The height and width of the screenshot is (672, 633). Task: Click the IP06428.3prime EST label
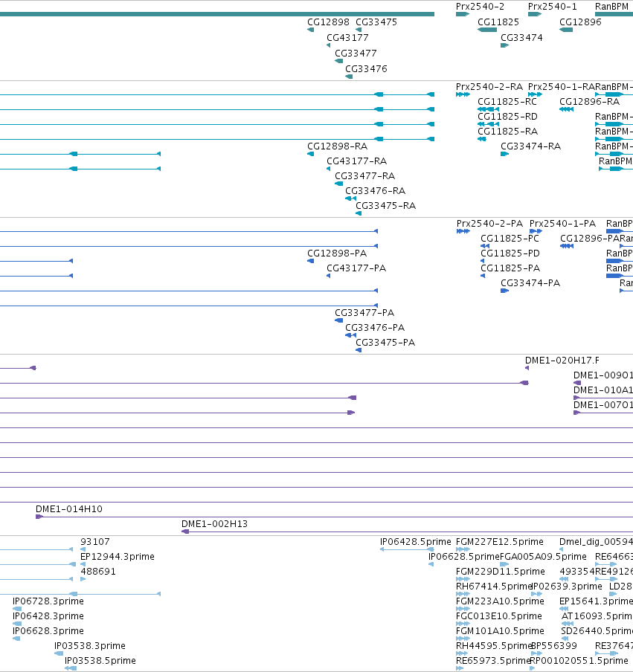pos(48,616)
